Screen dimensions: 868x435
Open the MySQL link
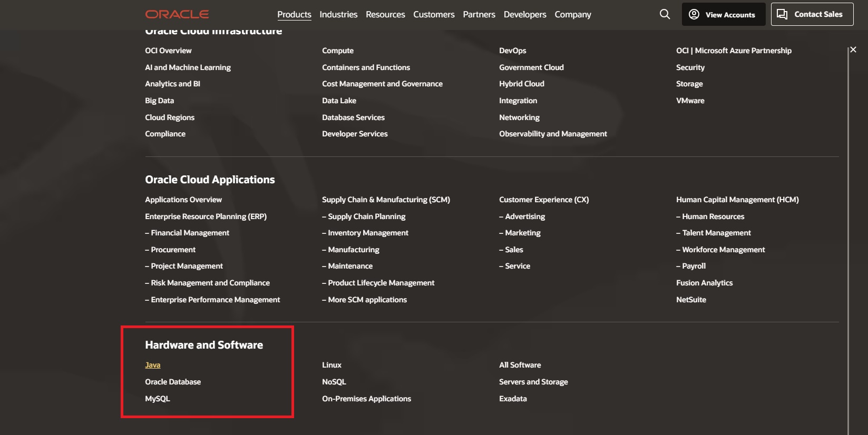pyautogui.click(x=158, y=399)
